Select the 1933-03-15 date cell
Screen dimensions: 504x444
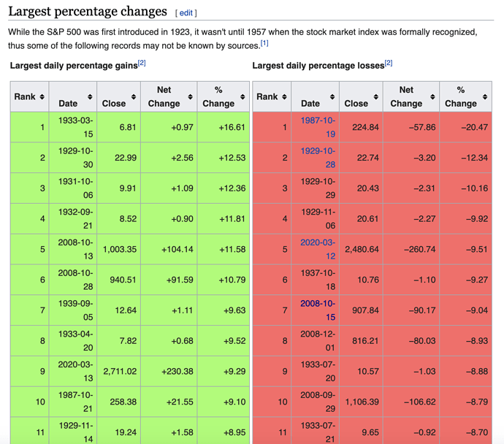(x=73, y=127)
